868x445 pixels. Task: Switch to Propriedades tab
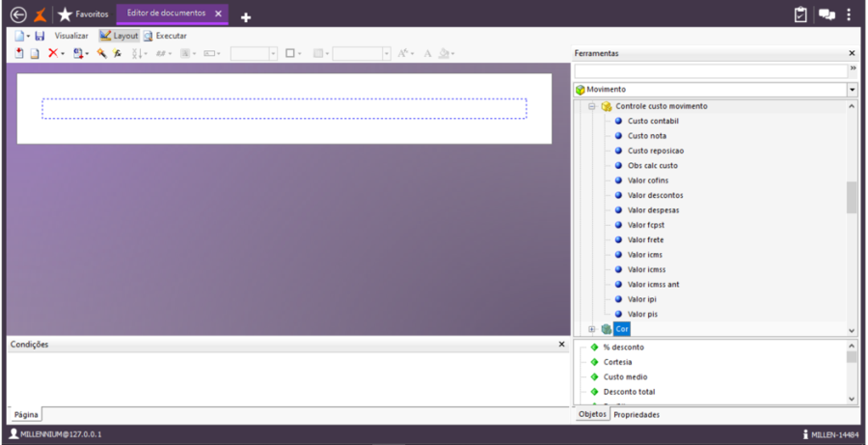coord(637,414)
